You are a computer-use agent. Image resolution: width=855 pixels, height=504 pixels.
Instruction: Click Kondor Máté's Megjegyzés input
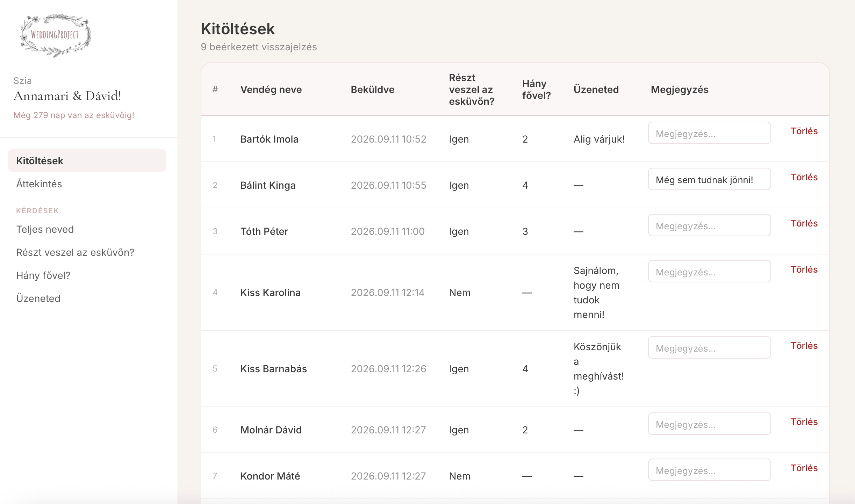[x=709, y=470]
